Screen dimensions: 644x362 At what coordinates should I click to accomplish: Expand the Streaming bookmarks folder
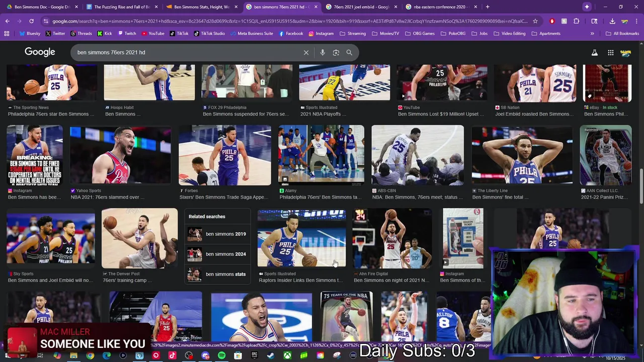point(353,33)
